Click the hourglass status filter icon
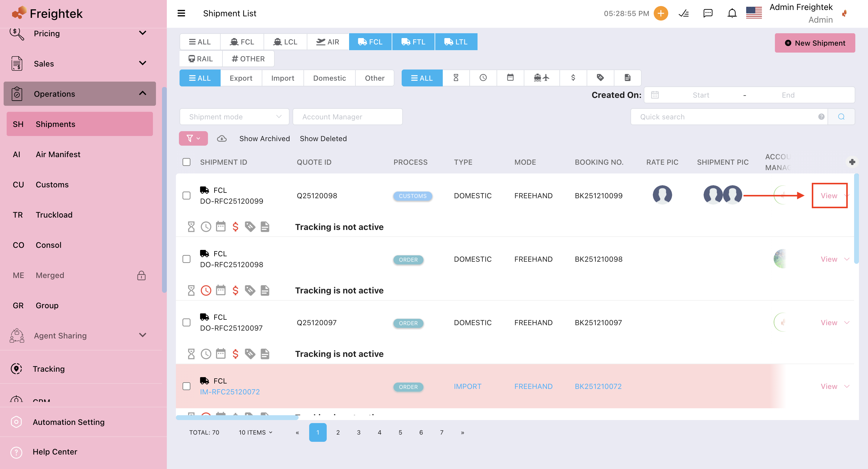 pos(456,78)
